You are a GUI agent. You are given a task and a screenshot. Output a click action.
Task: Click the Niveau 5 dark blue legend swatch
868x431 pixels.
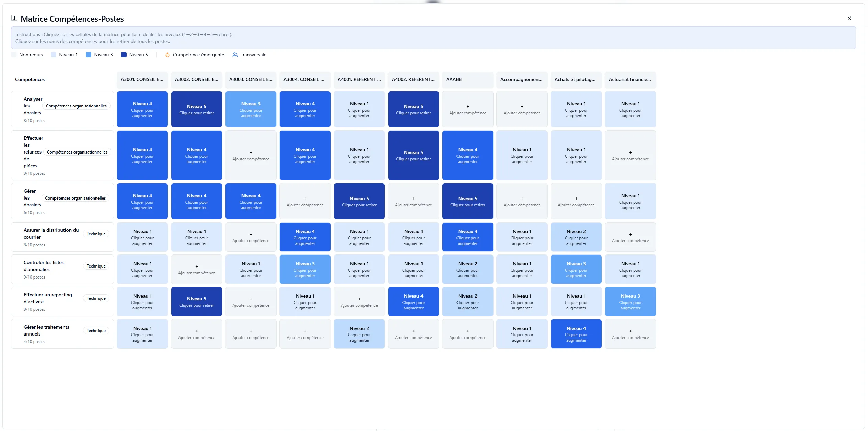124,55
